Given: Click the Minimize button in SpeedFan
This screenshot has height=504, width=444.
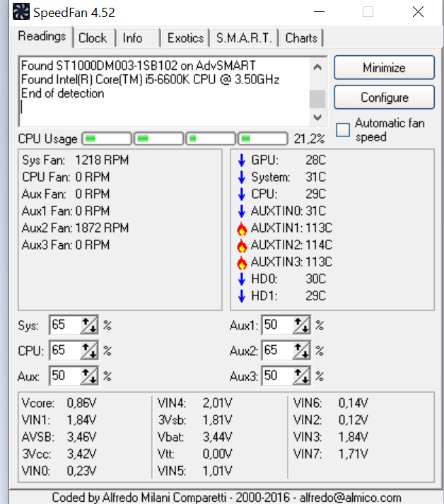Looking at the screenshot, I should tap(384, 67).
